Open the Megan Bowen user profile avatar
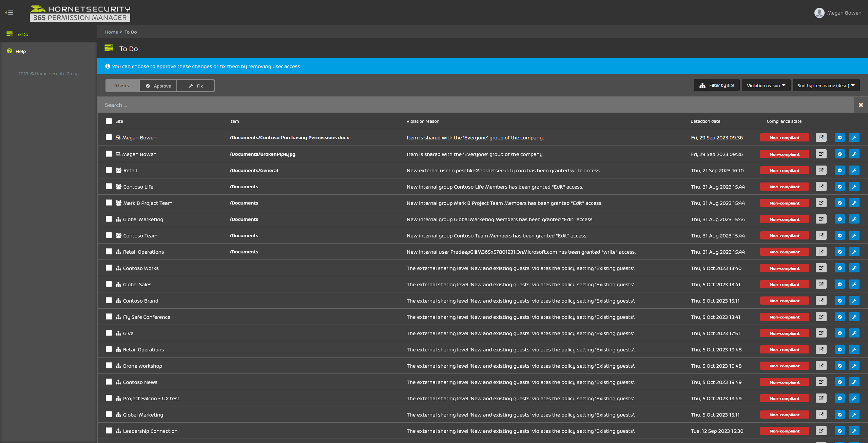This screenshot has width=868, height=443. coord(819,13)
